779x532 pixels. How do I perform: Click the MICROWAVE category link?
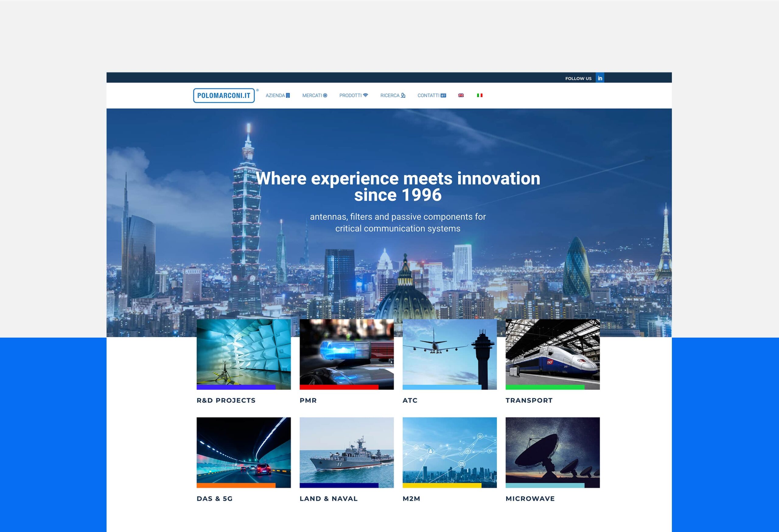(530, 499)
